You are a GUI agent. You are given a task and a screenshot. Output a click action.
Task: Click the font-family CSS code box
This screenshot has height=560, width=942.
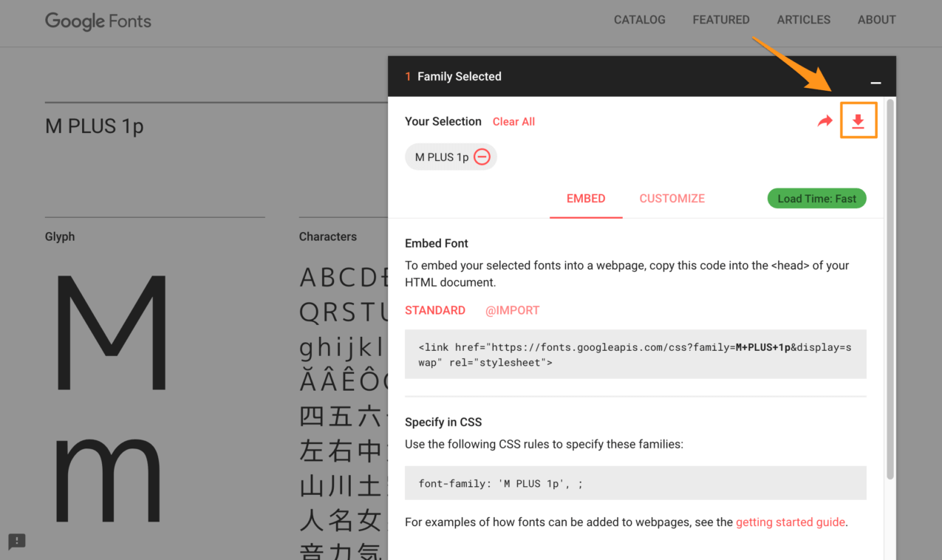635,484
